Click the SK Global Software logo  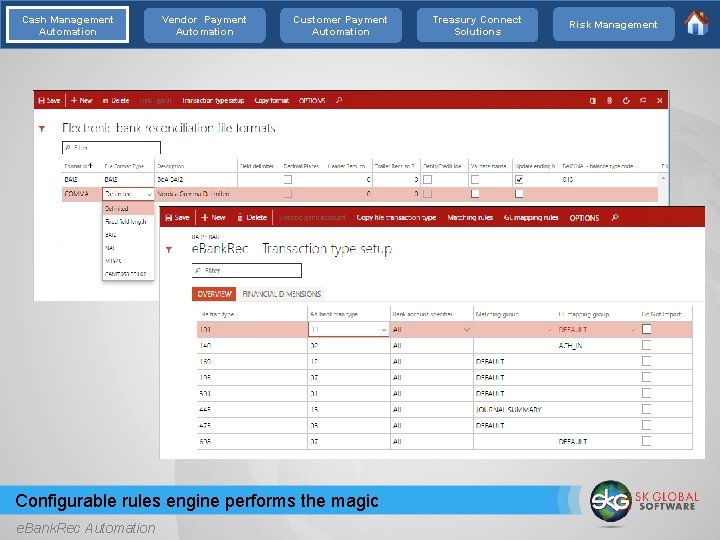pyautogui.click(x=645, y=501)
